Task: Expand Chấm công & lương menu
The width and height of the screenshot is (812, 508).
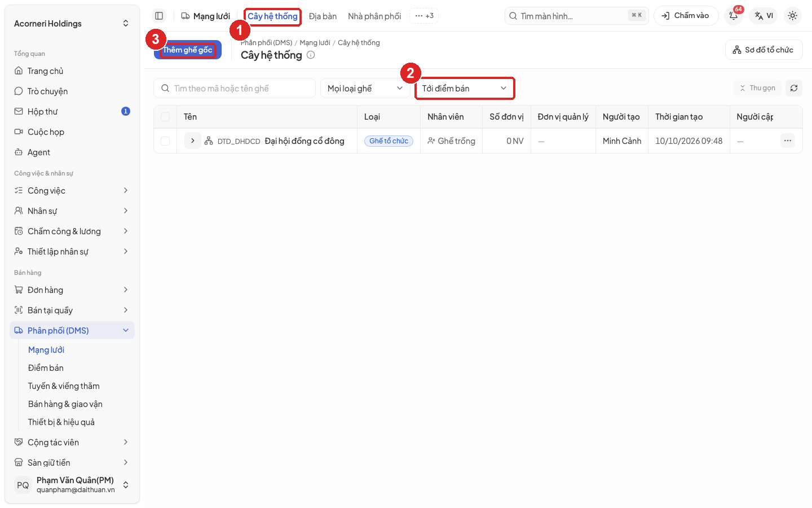Action: [x=72, y=231]
